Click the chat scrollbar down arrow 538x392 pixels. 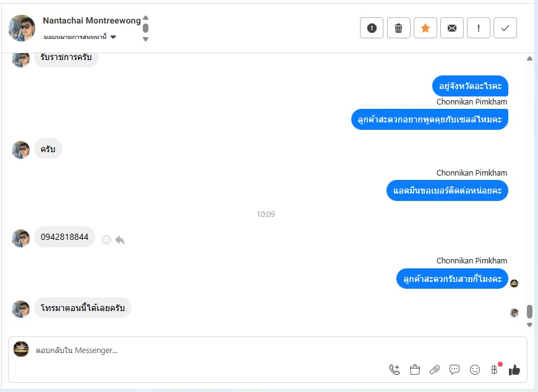coord(530,325)
